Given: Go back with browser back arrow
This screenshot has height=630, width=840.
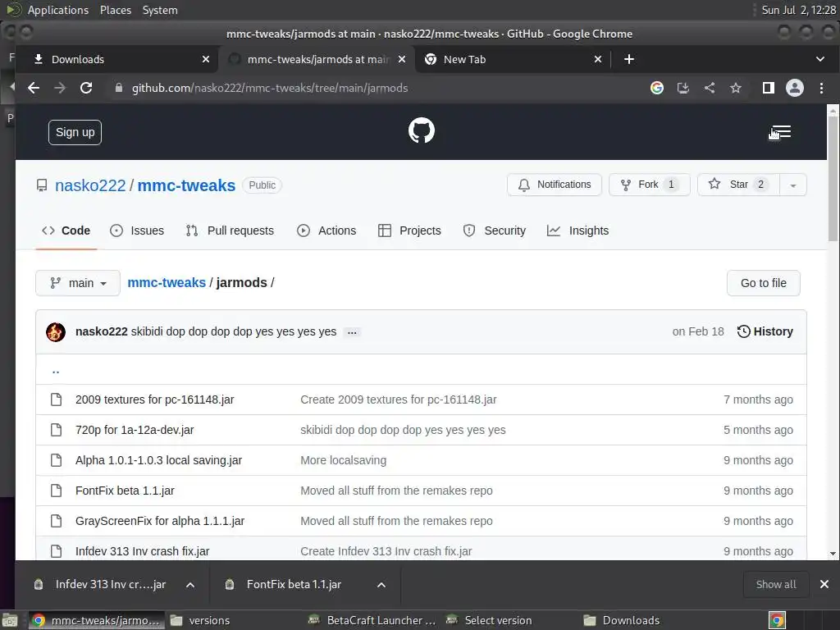Looking at the screenshot, I should [x=33, y=88].
